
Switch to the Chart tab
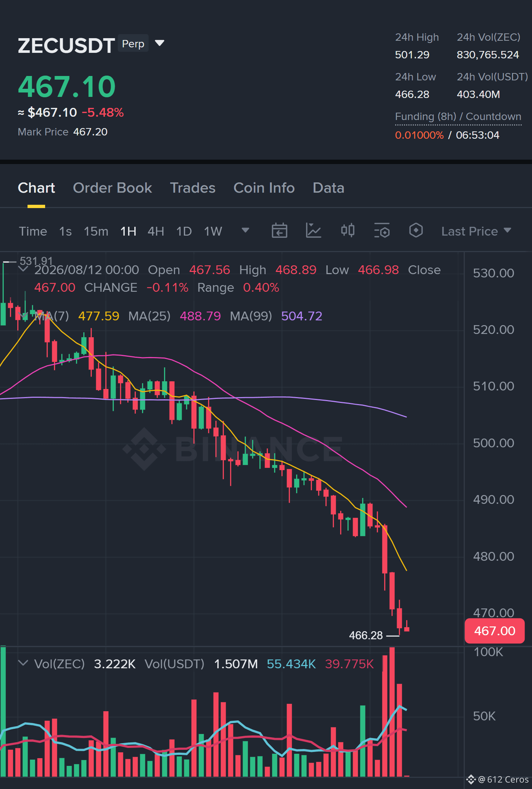pyautogui.click(x=36, y=188)
